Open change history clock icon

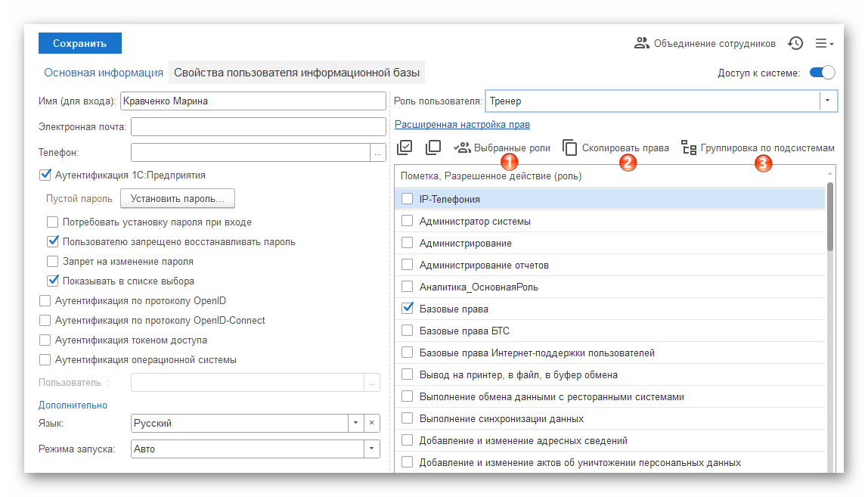[x=795, y=44]
